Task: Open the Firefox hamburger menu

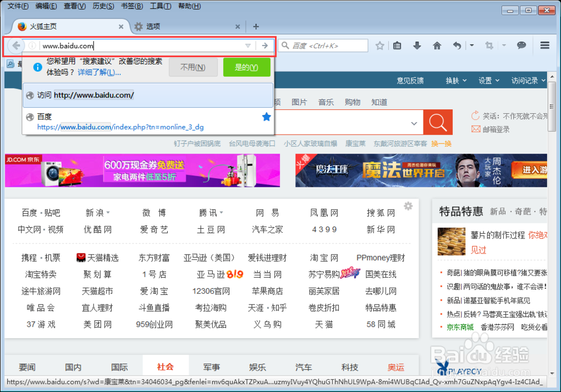Action: pos(545,45)
